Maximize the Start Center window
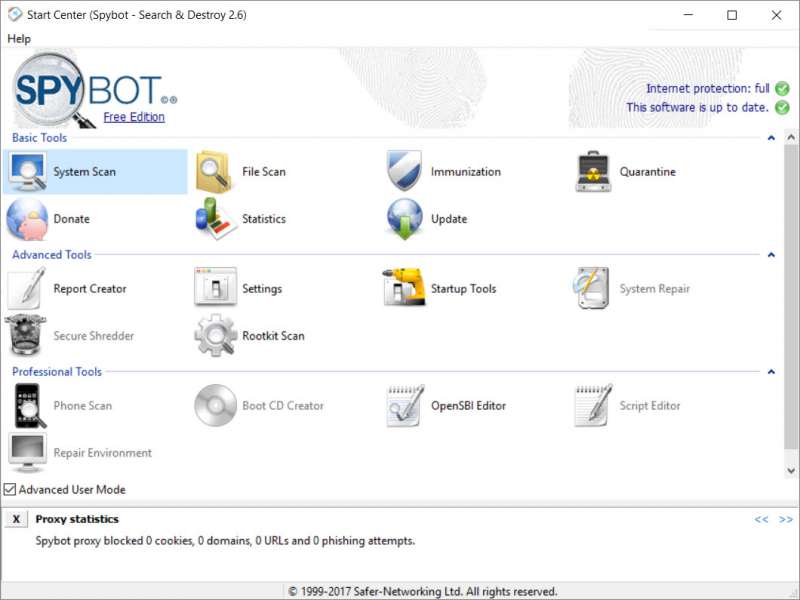Image resolution: width=800 pixels, height=600 pixels. [x=732, y=15]
